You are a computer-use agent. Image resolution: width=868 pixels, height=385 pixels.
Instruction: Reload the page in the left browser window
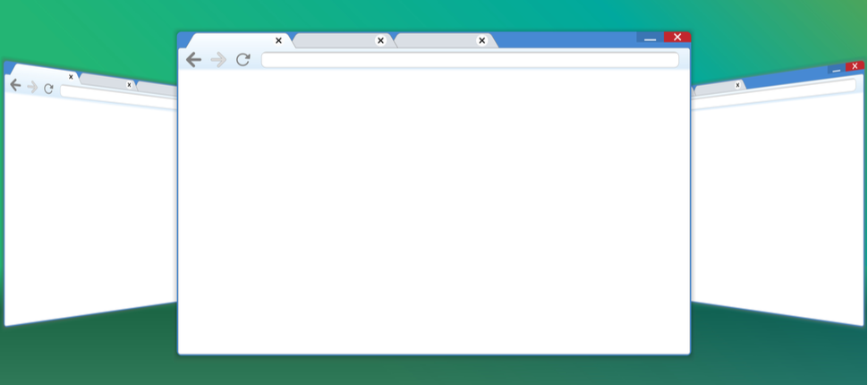click(x=48, y=89)
